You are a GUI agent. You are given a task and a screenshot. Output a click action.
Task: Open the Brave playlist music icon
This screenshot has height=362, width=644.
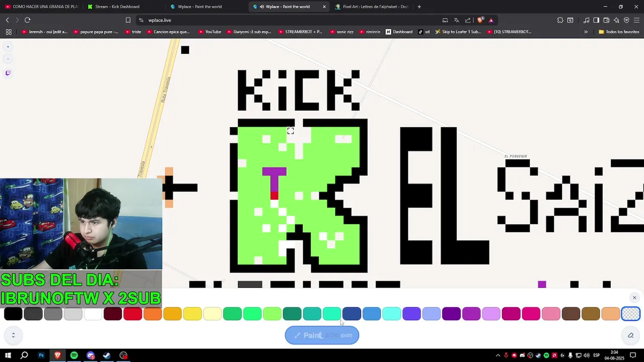click(x=586, y=20)
